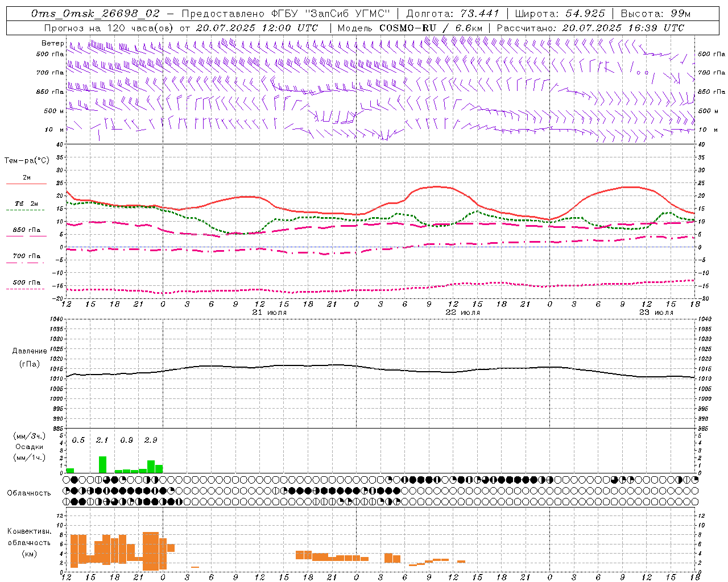Click the precipitation value '2.1'
Image resolution: width=728 pixels, height=582 pixels.
click(102, 440)
